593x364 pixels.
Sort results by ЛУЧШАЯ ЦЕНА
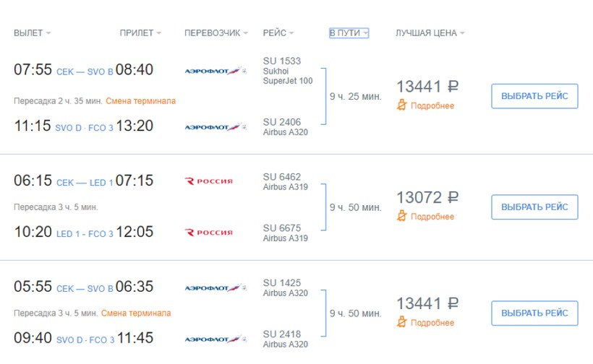430,33
